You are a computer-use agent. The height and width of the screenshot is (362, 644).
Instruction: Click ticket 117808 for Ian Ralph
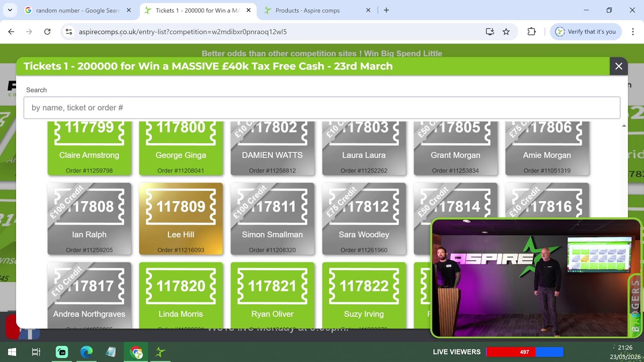pyautogui.click(x=89, y=219)
